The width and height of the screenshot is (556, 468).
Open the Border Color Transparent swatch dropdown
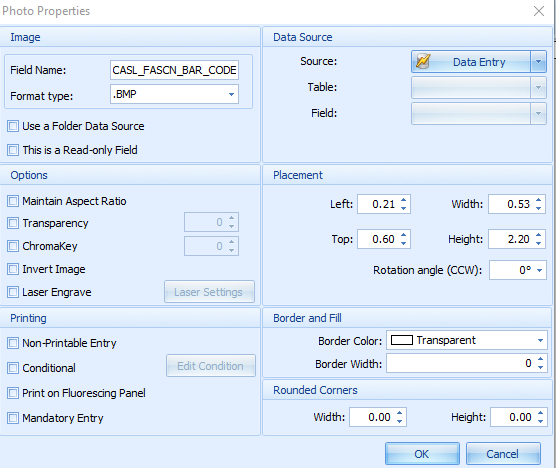pyautogui.click(x=467, y=340)
